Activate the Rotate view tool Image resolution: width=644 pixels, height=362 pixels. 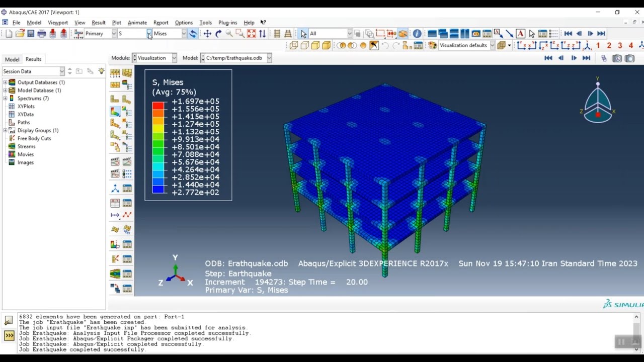click(218, 34)
